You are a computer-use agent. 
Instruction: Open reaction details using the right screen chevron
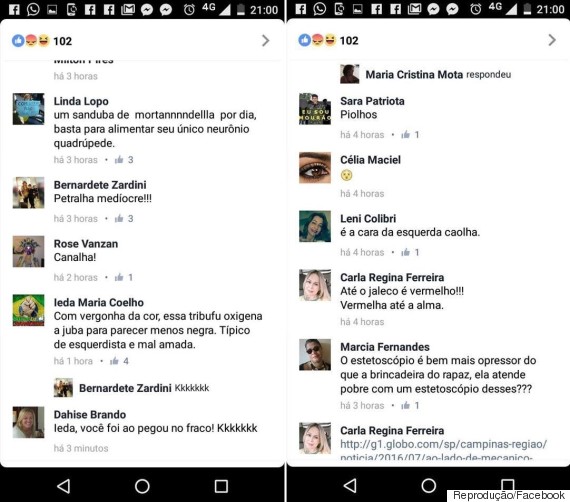point(552,40)
